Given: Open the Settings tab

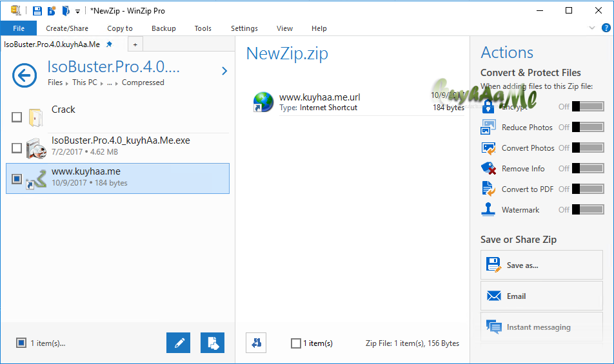Looking at the screenshot, I should pyautogui.click(x=244, y=28).
